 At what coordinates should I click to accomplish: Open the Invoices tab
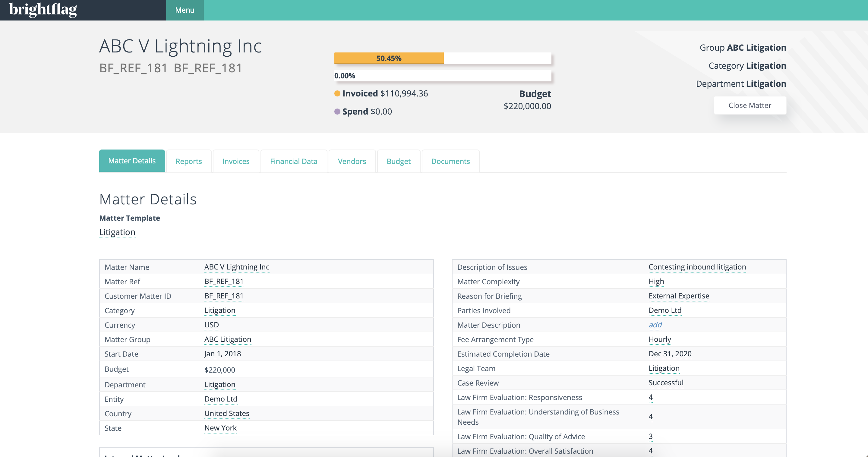[235, 161]
